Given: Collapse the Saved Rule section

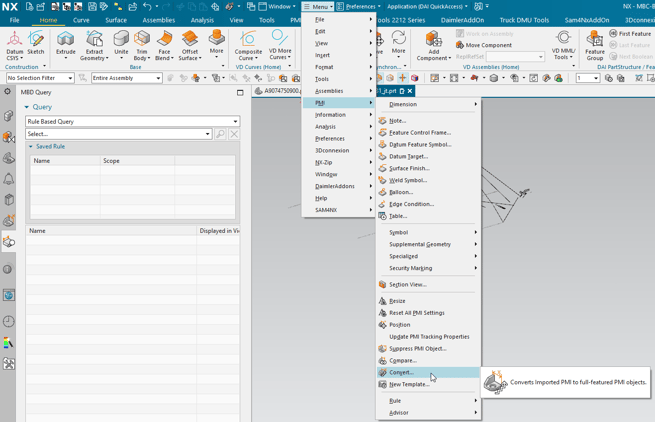Looking at the screenshot, I should [x=31, y=147].
